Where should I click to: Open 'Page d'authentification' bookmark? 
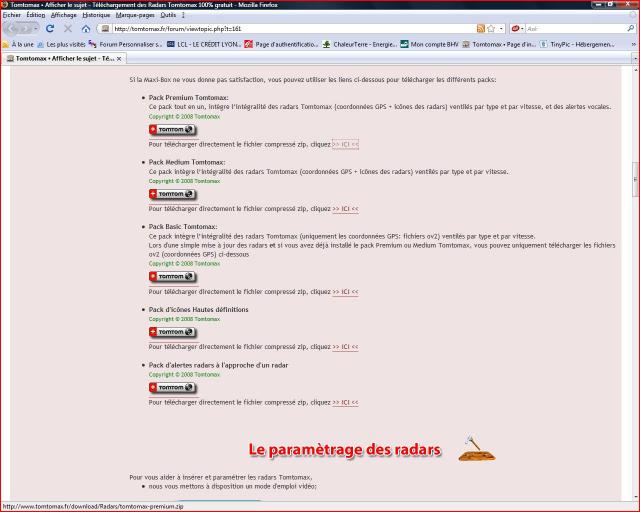281,44
